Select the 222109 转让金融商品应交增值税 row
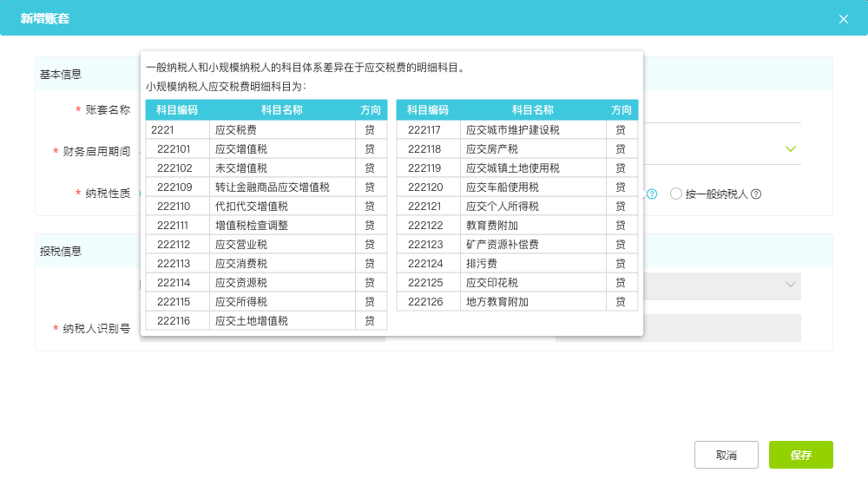 click(266, 187)
